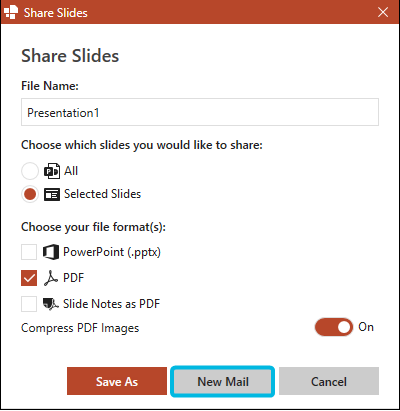Click the Selected Slides text label
This screenshot has height=411, width=400.
point(102,194)
